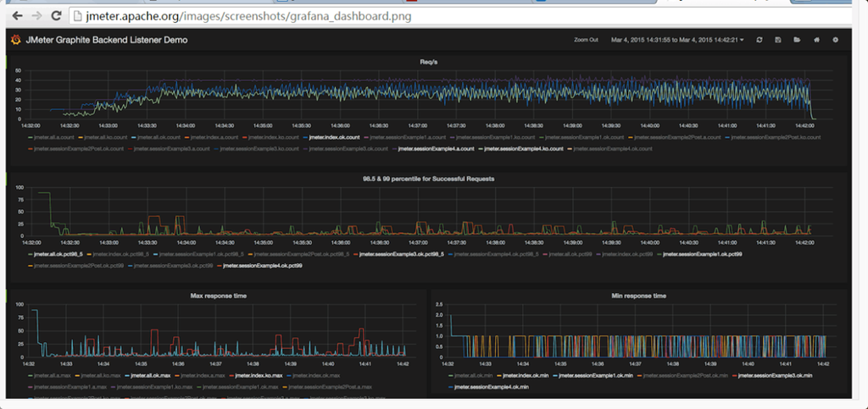Open the Max response time panel title
This screenshot has width=868, height=409.
click(x=218, y=296)
